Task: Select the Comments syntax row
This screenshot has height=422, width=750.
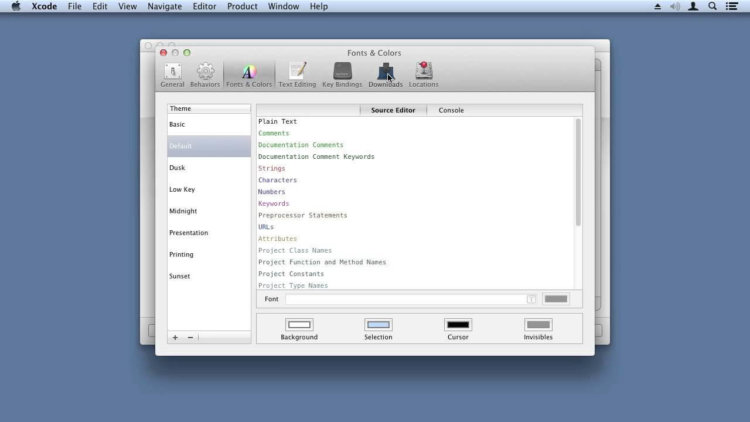Action: pos(416,133)
